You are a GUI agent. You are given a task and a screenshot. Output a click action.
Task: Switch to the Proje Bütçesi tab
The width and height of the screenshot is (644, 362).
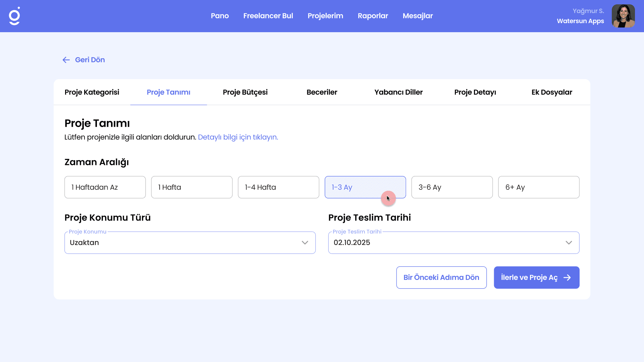click(245, 92)
